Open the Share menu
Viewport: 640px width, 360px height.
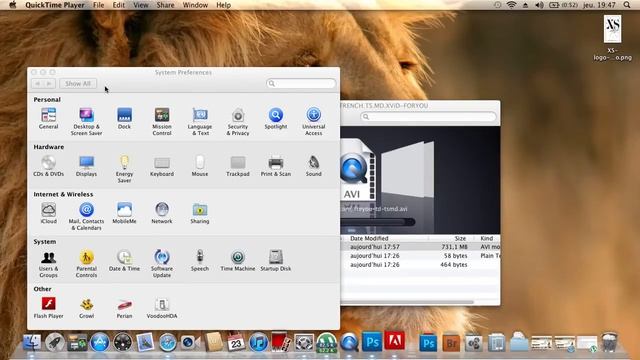pyautogui.click(x=165, y=5)
